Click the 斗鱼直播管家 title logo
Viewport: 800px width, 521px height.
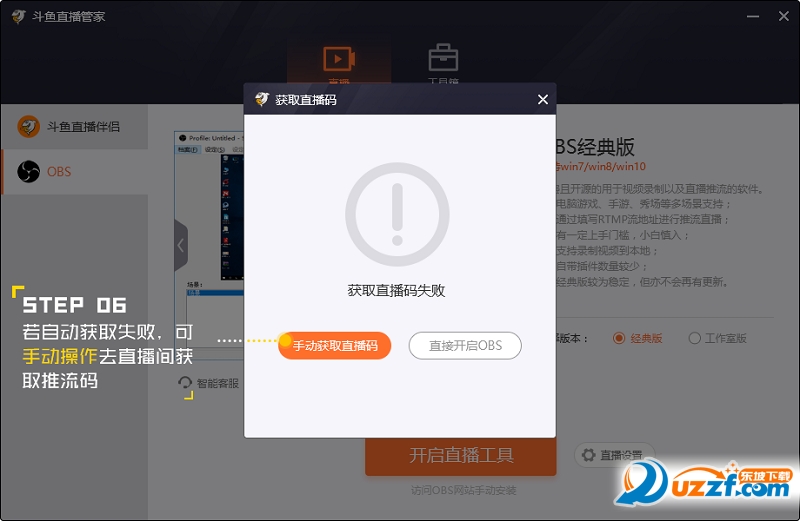18,16
